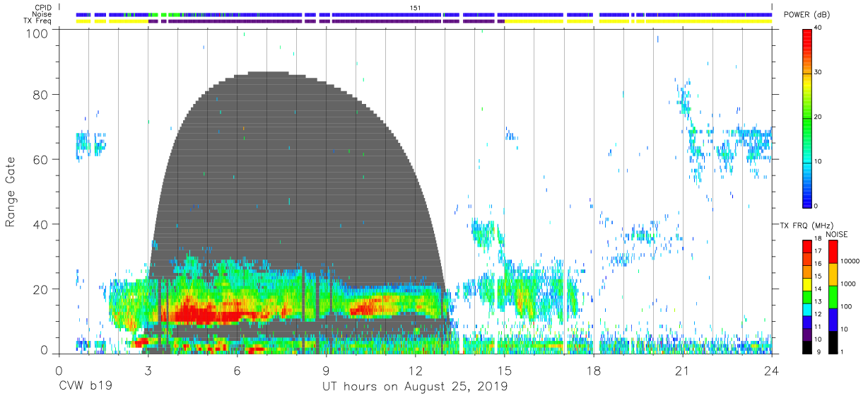Click the 60 tick on Range Gate axis

[x=42, y=159]
